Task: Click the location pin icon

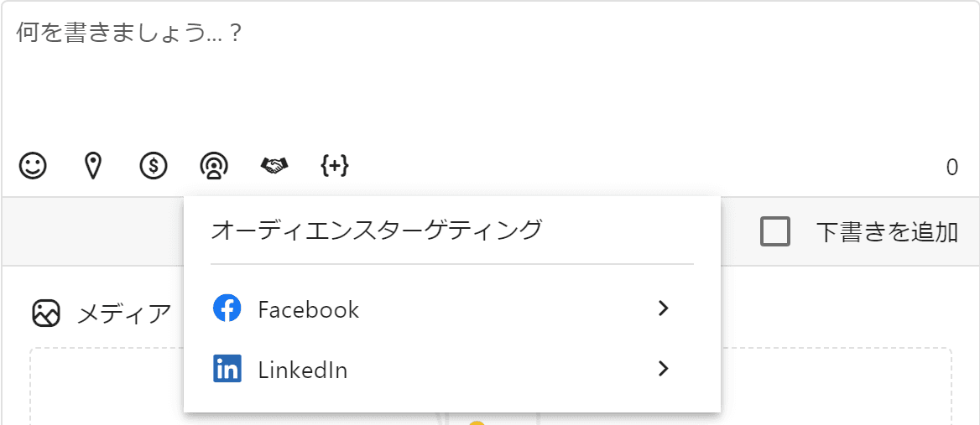Action: coord(94,166)
